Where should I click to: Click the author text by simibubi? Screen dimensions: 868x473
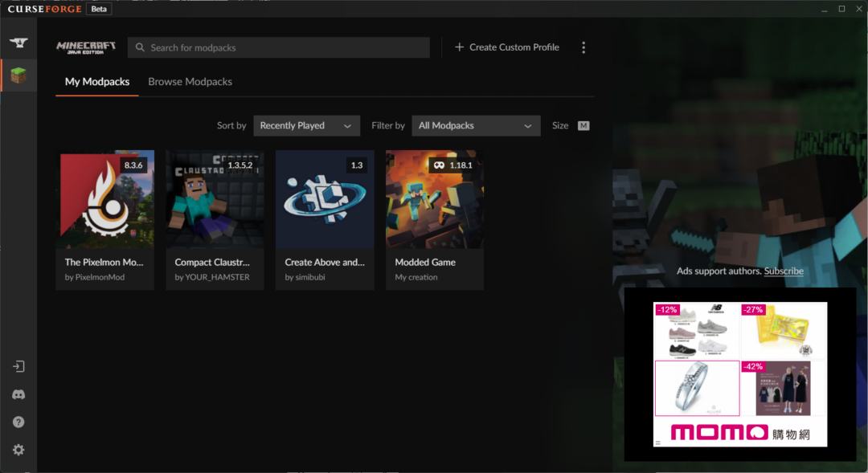[x=305, y=277]
